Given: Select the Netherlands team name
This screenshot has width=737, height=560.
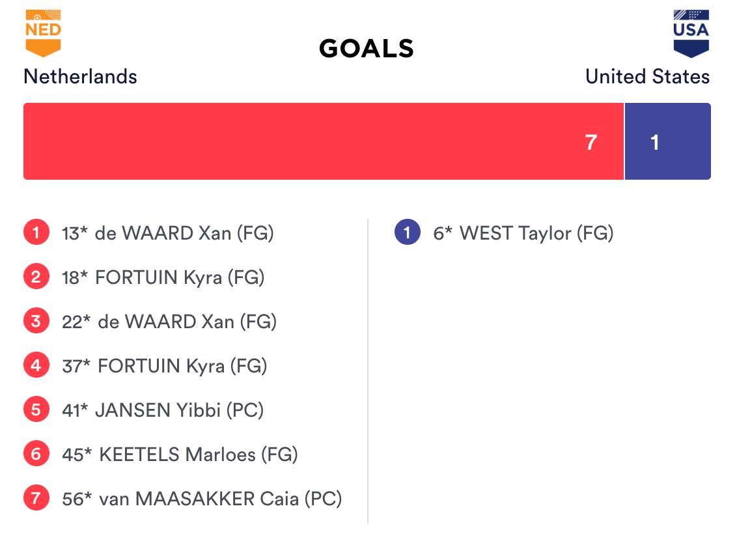Looking at the screenshot, I should point(80,77).
